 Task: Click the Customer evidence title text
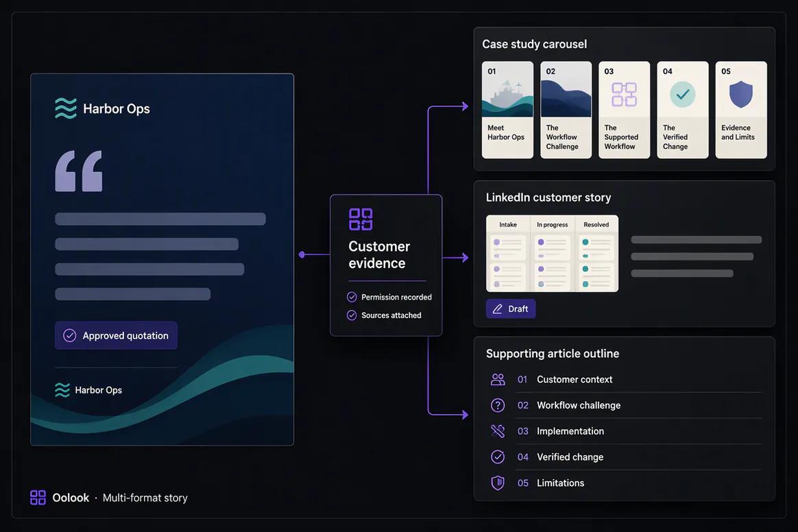(379, 254)
